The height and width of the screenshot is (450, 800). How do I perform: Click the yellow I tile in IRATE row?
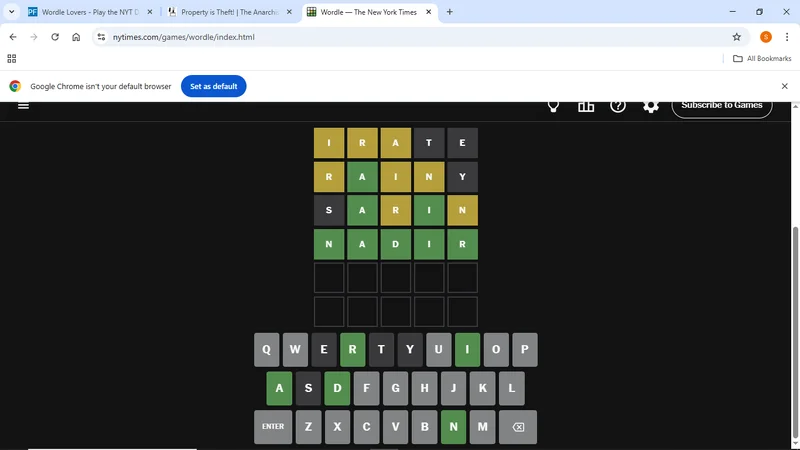(329, 143)
